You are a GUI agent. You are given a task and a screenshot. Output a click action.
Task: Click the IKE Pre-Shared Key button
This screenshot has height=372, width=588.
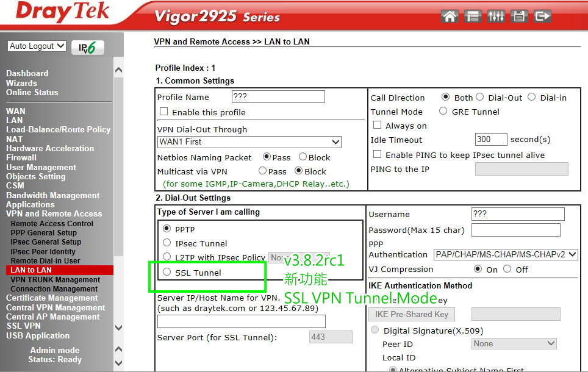point(411,314)
